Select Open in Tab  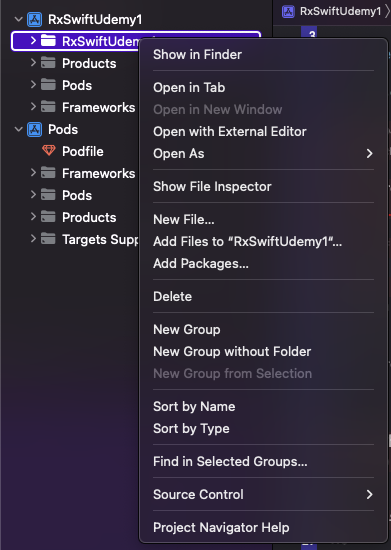tap(189, 88)
